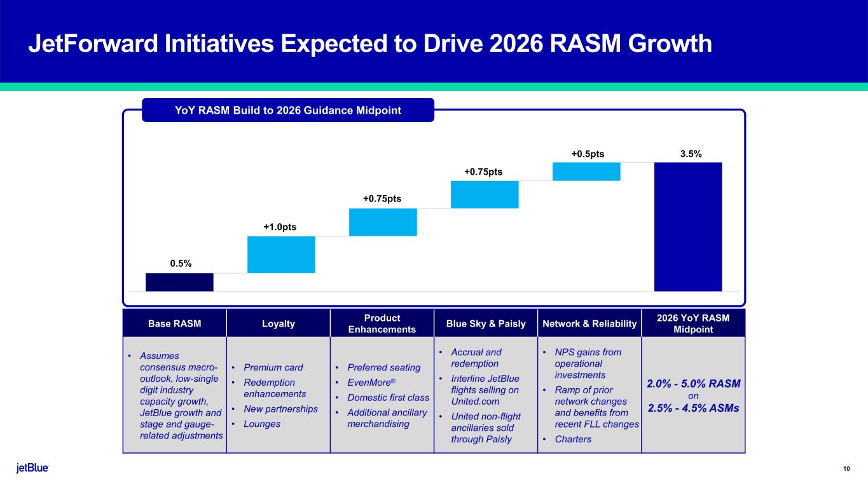Click the Base RASM column header
Image resolution: width=868 pixels, height=488 pixels.
(174, 323)
